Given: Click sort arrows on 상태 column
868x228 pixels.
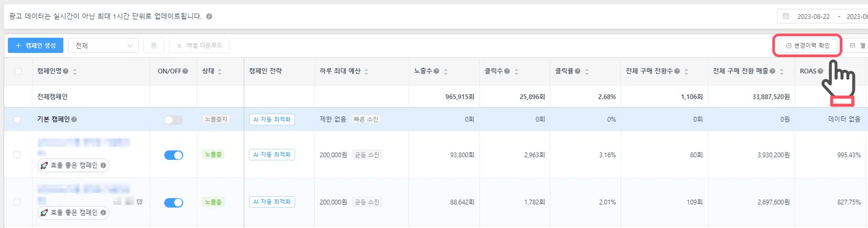Looking at the screenshot, I should click(220, 71).
